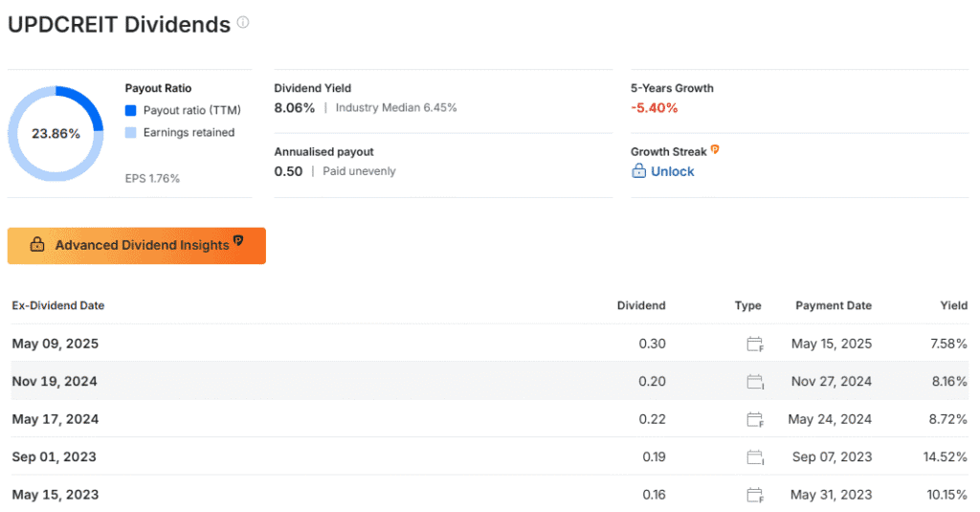Click the 8.72% yield value

(x=947, y=419)
